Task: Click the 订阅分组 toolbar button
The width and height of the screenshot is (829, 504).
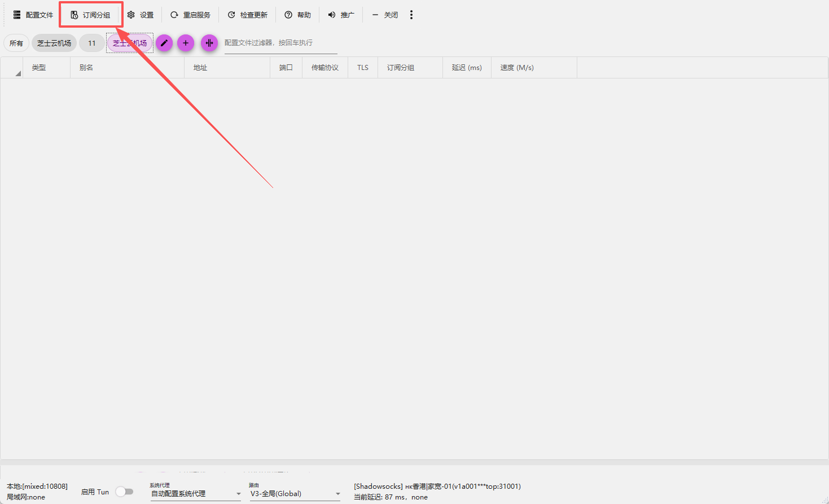Action: (90, 15)
